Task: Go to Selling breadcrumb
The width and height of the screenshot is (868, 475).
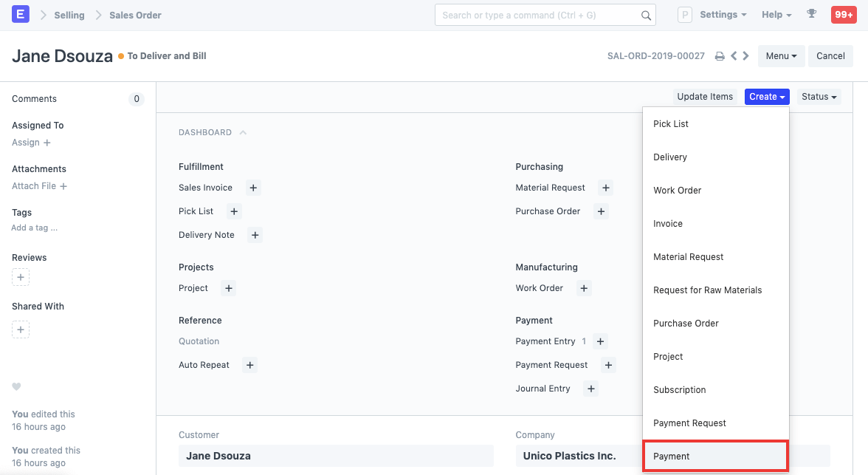Action: click(x=69, y=16)
